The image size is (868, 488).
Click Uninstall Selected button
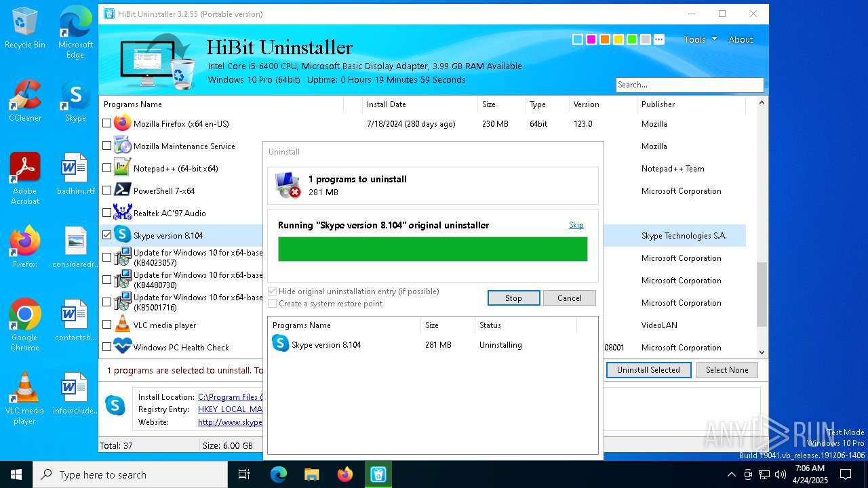pyautogui.click(x=648, y=370)
